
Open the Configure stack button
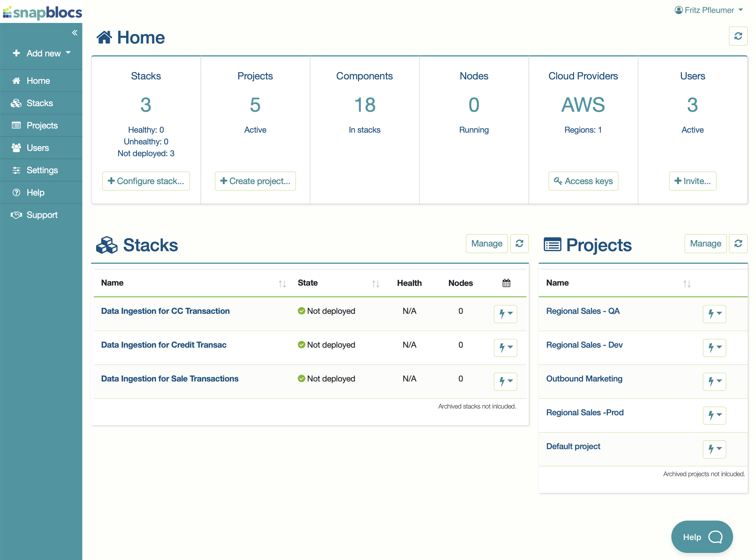(x=146, y=181)
